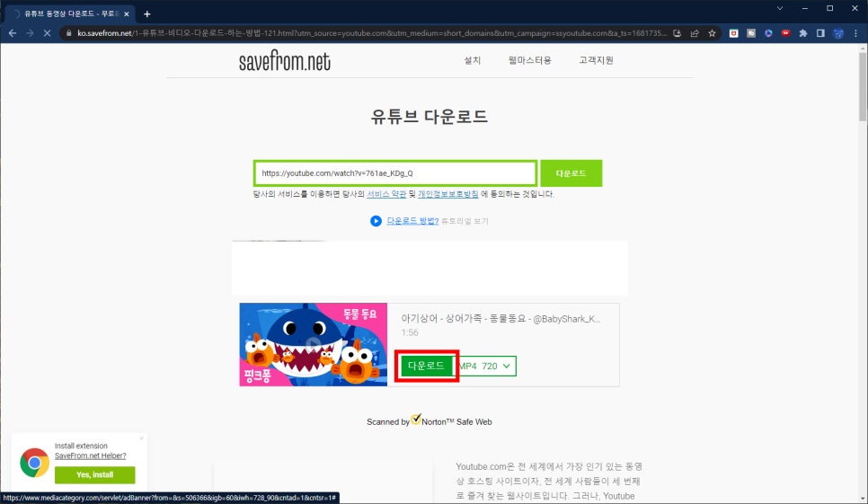This screenshot has width=868, height=504.
Task: Open the gray extension icon in toolbar
Action: (751, 33)
